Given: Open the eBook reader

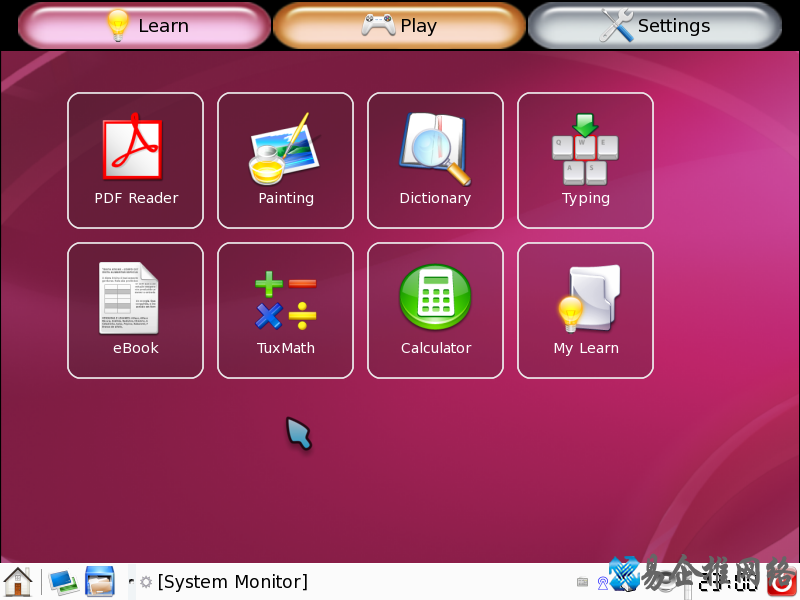Looking at the screenshot, I should pyautogui.click(x=135, y=310).
